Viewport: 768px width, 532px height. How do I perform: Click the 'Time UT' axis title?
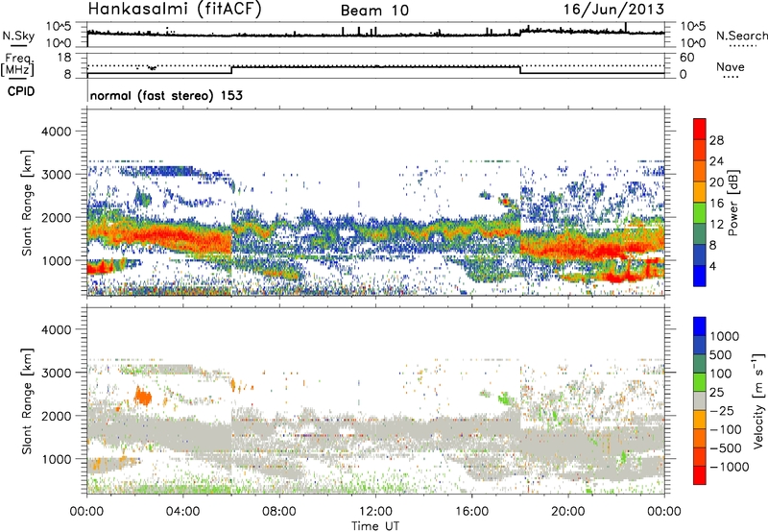[375, 526]
